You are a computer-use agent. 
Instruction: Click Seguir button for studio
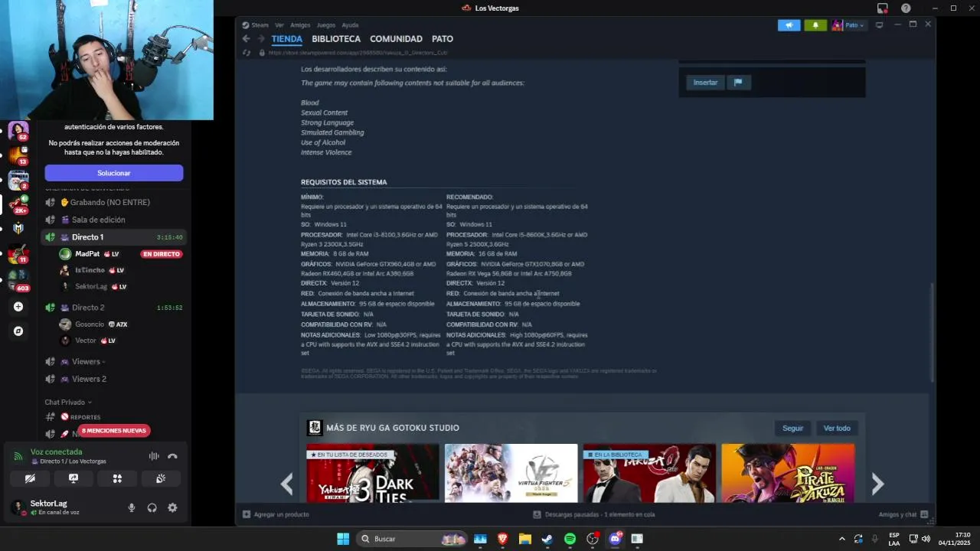[792, 428]
